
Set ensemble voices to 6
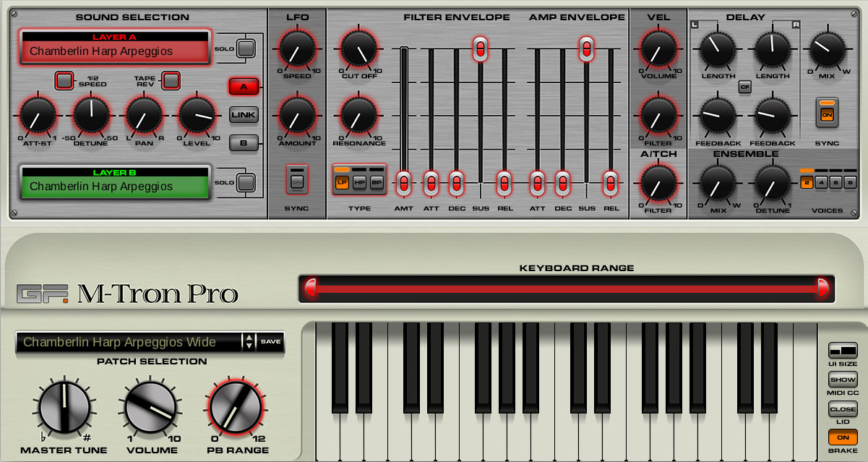pyautogui.click(x=835, y=182)
